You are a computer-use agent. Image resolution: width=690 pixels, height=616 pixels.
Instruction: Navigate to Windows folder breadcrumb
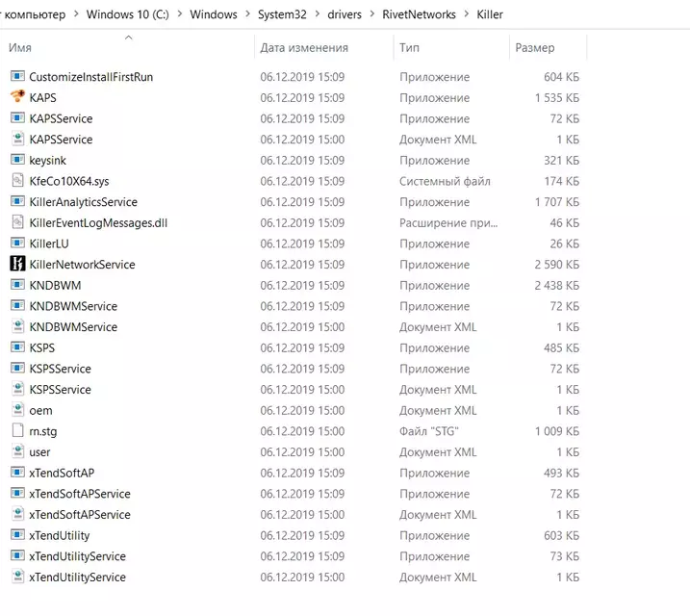[x=214, y=14]
